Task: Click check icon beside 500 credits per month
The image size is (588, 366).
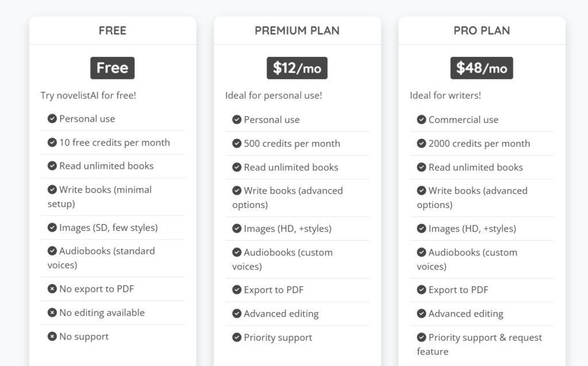Action: tap(237, 144)
